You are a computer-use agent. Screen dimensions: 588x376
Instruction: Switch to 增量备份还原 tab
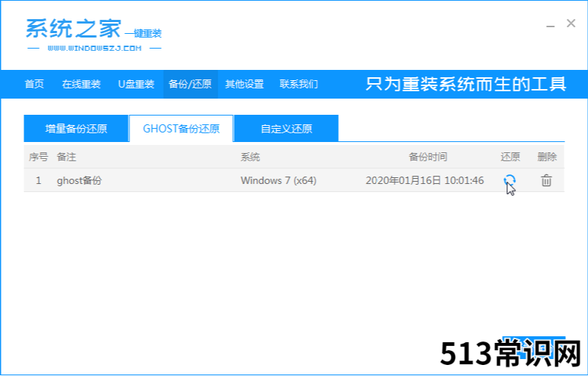[76, 129]
